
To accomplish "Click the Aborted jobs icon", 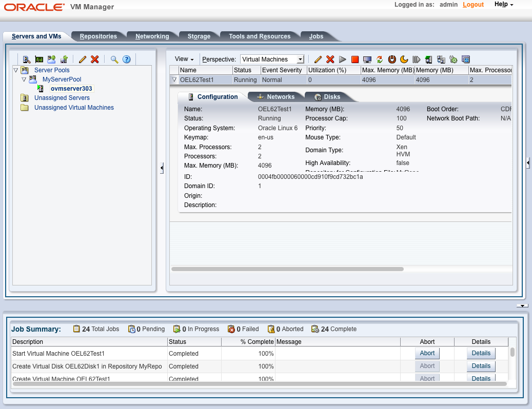I will point(271,329).
